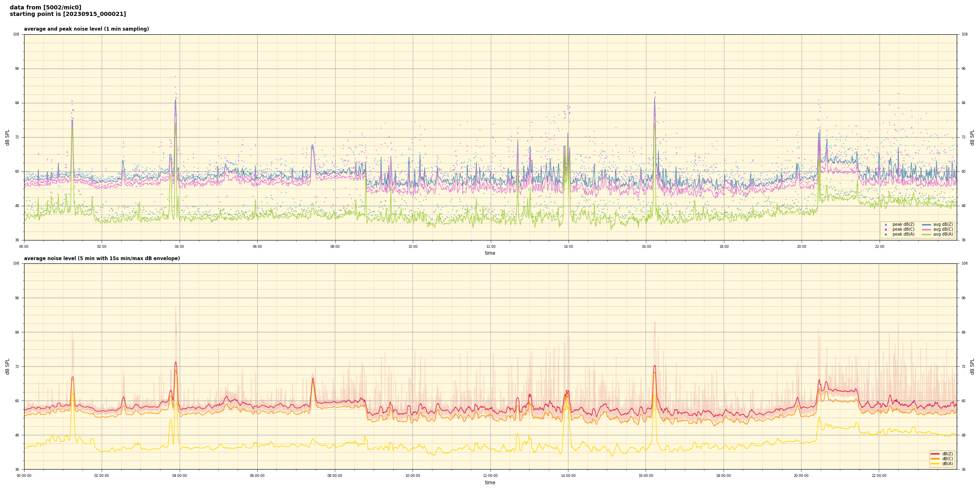Click the blue peak dB(Z) legend dot

886,225
